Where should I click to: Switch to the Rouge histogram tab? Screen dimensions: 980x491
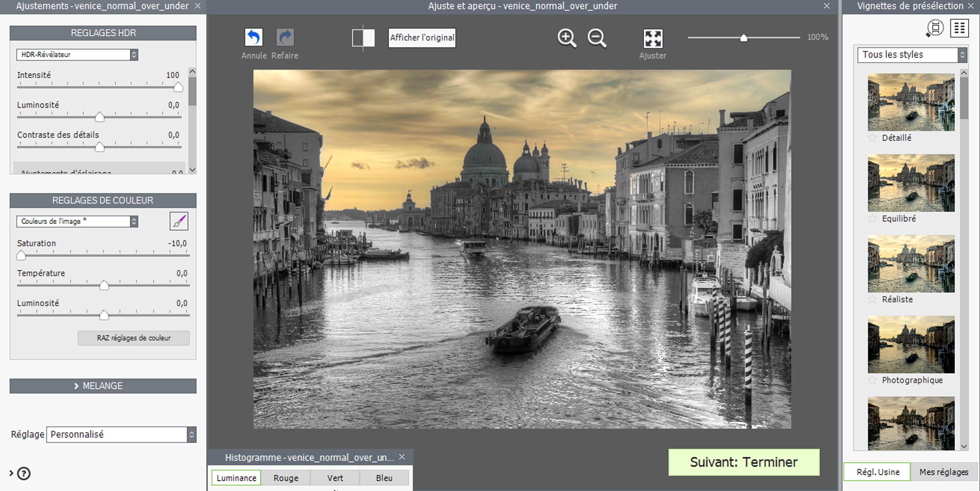pyautogui.click(x=285, y=478)
